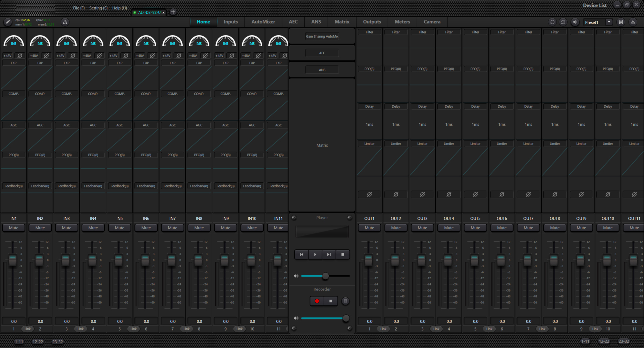Link output channels 5 and 6
The image size is (644, 348).
click(489, 329)
